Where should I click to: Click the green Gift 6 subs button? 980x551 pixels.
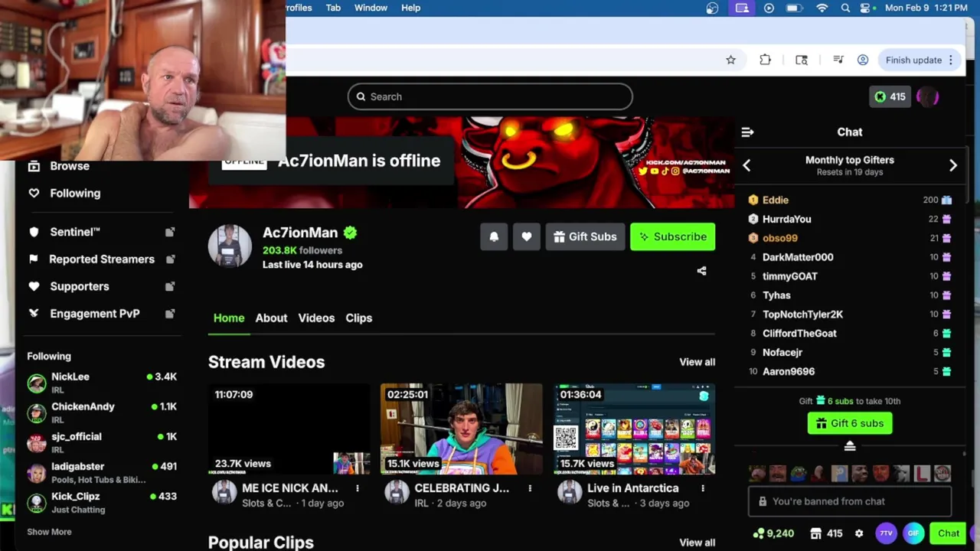click(850, 423)
